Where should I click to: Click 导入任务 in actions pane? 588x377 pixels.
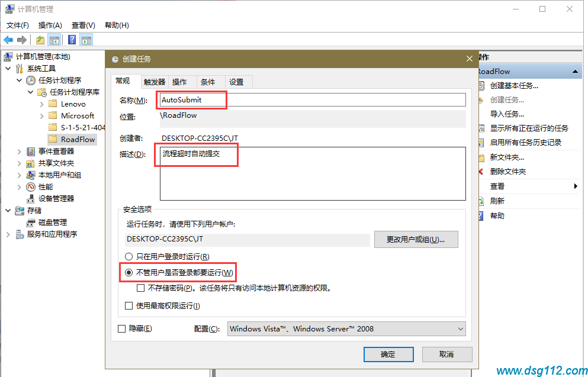[x=507, y=114]
